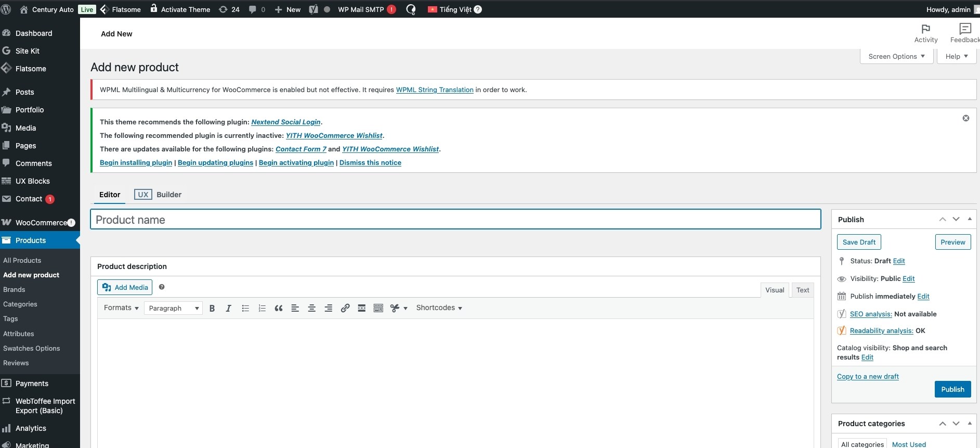The width and height of the screenshot is (980, 448).
Task: Toggle the toolbar toggle (kitchen sink) icon
Action: [x=378, y=308]
